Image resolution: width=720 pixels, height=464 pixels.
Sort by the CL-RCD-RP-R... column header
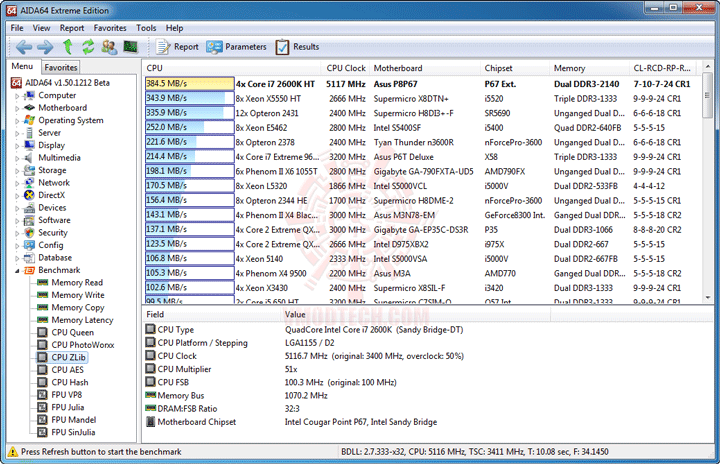click(x=663, y=68)
